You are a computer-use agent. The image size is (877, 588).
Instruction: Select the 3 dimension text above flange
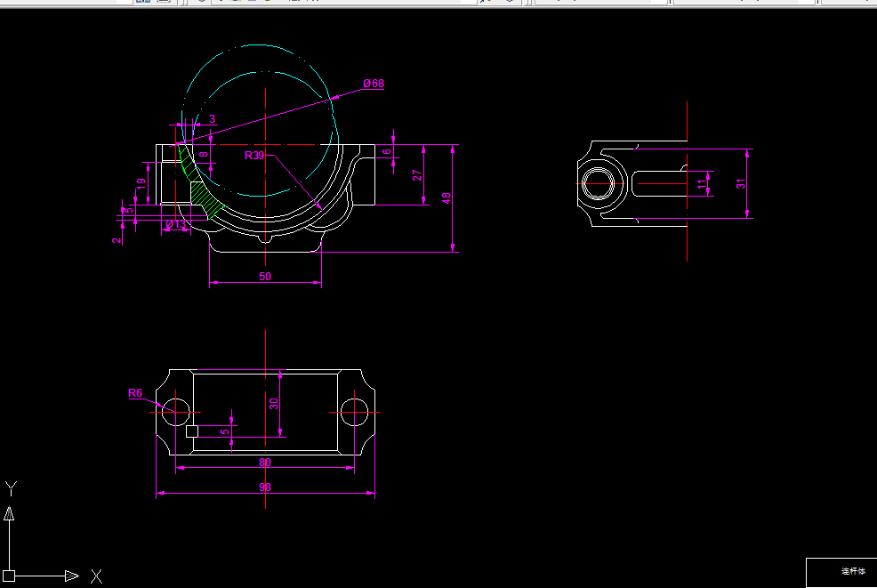(212, 118)
